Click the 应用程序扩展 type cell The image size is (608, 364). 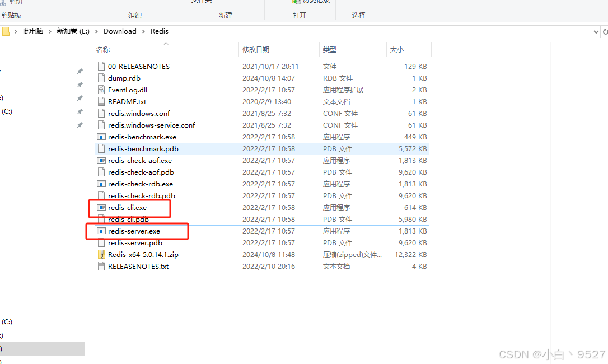pos(343,90)
